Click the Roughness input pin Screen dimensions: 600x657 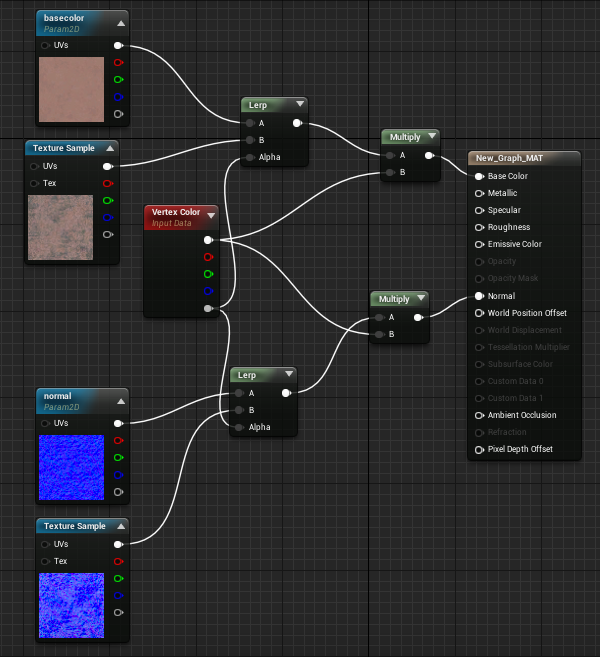click(x=480, y=227)
